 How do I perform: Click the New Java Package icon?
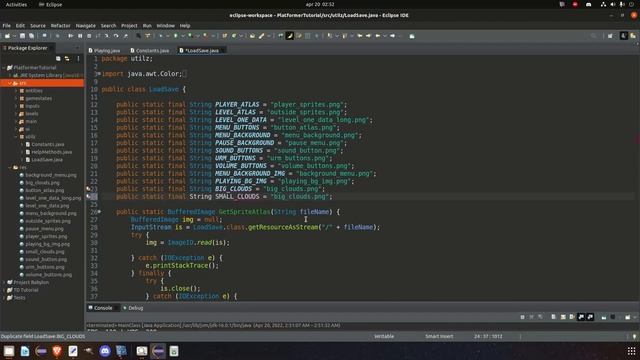(x=224, y=36)
